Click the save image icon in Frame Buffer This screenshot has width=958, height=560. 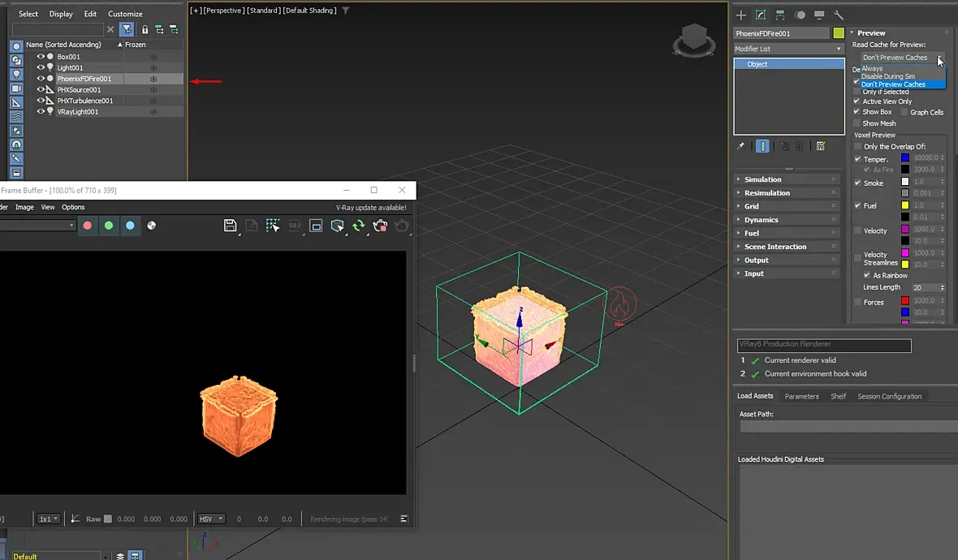pos(230,226)
